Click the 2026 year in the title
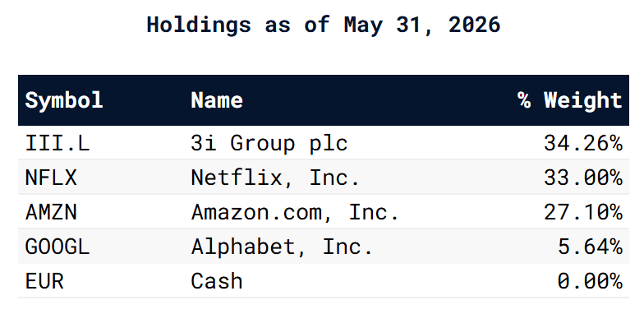This screenshot has width=644, height=314. pos(475,25)
